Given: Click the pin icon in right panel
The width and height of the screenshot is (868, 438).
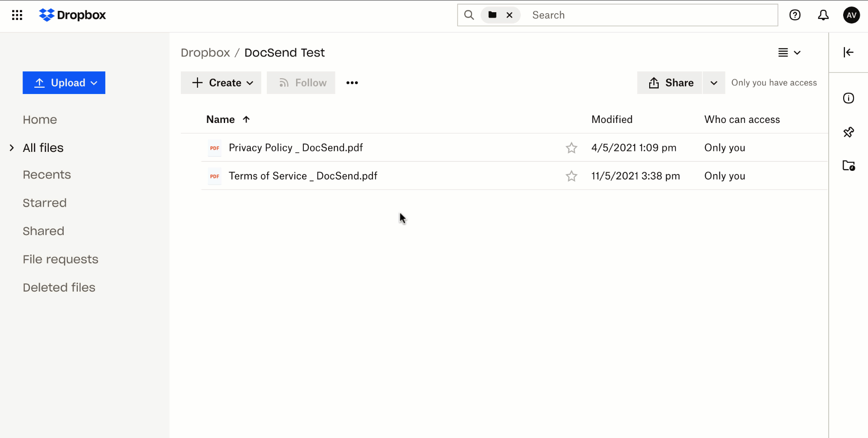Looking at the screenshot, I should (848, 132).
